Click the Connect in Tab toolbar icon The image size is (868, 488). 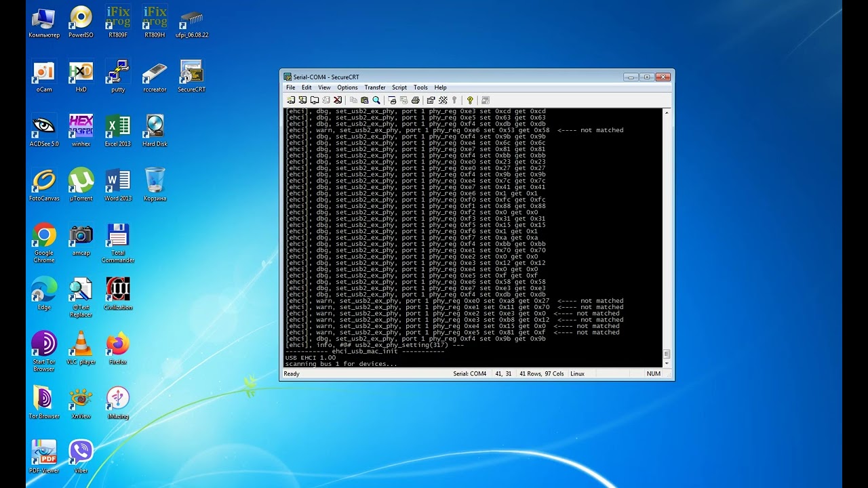tap(315, 100)
